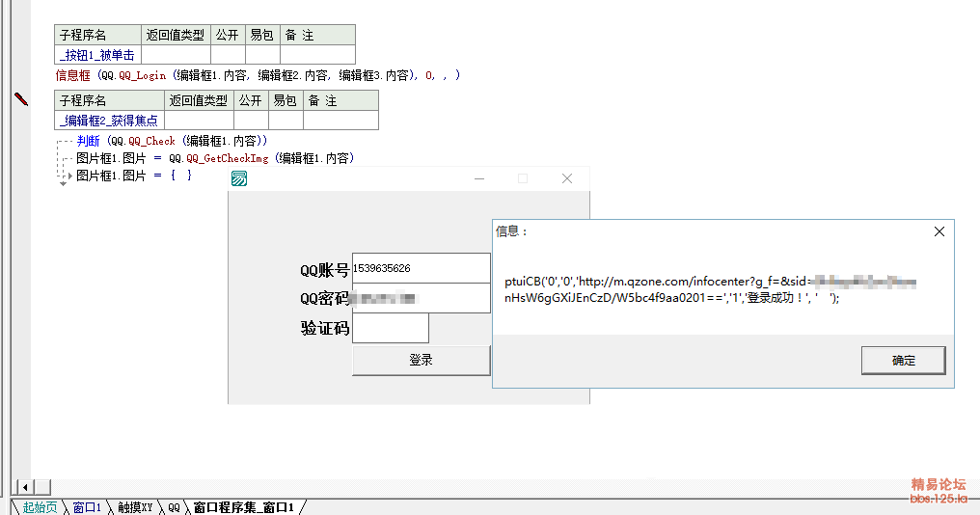Click the 备 注 header of the second table
The image size is (980, 515).
[x=340, y=100]
